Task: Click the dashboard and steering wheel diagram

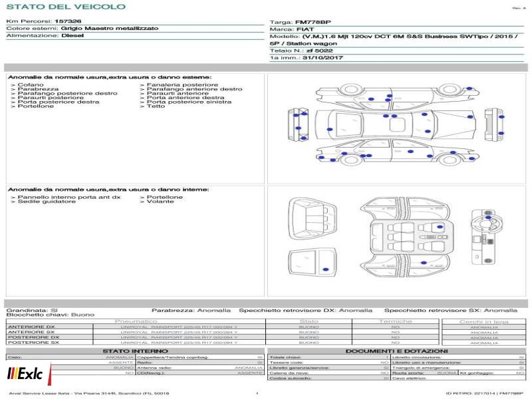Action: pyautogui.click(x=487, y=237)
